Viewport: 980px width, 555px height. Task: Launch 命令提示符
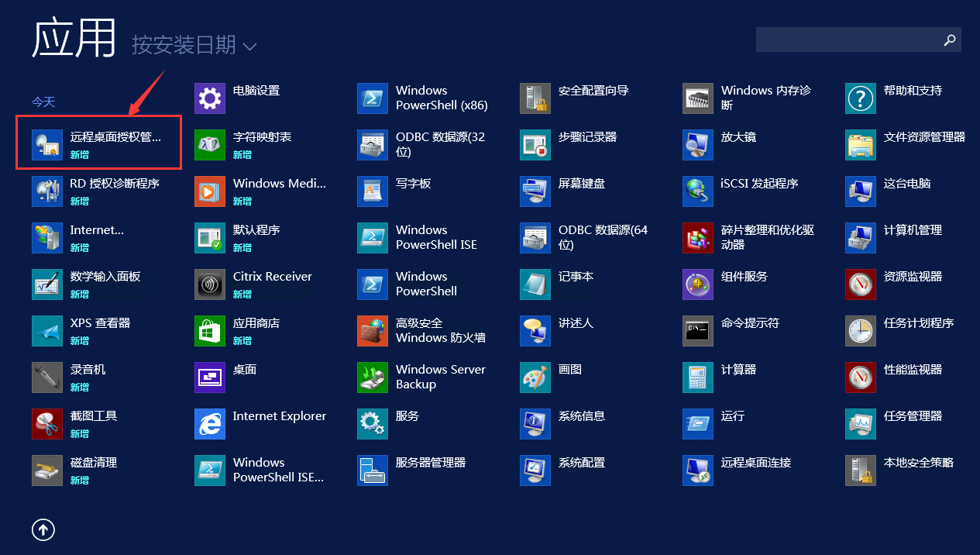pos(731,331)
